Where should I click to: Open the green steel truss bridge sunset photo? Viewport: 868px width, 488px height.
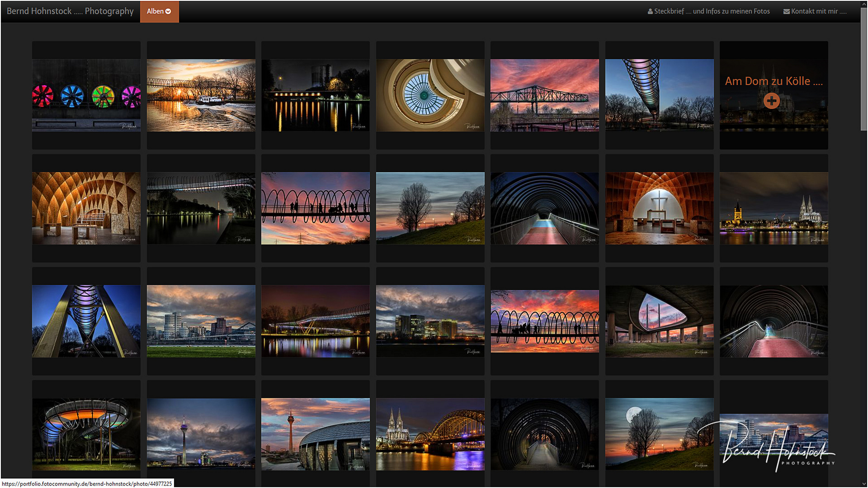(545, 95)
